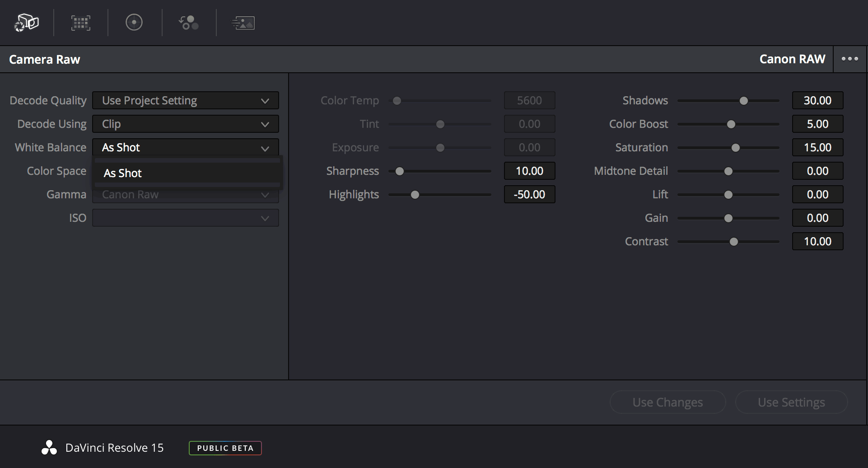Adjust the Contrast slider handle
Screen dimensions: 868x468
[x=734, y=242]
